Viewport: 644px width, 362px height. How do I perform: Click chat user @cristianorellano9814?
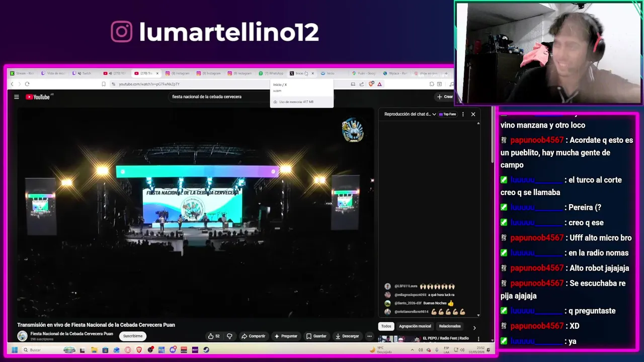(412, 312)
